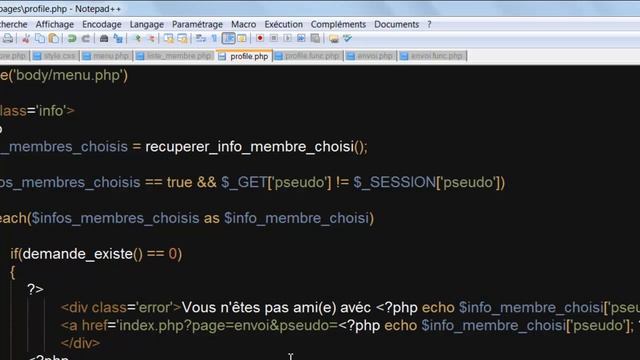Click demande_existe() in the if statement

[x=82, y=254]
